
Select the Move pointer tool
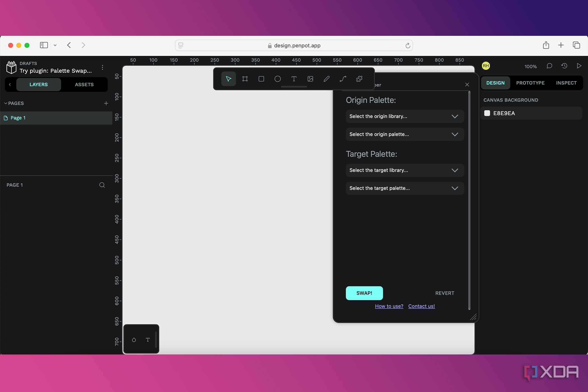[228, 79]
